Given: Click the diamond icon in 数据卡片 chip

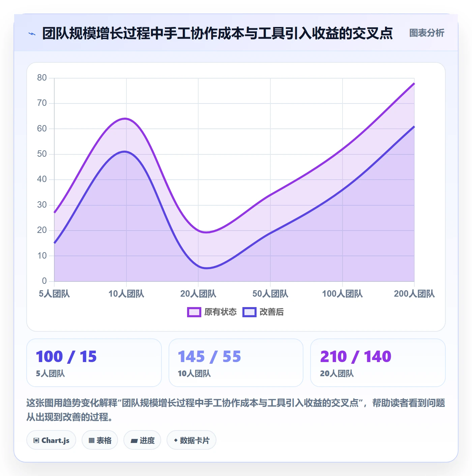Looking at the screenshot, I should [176, 440].
